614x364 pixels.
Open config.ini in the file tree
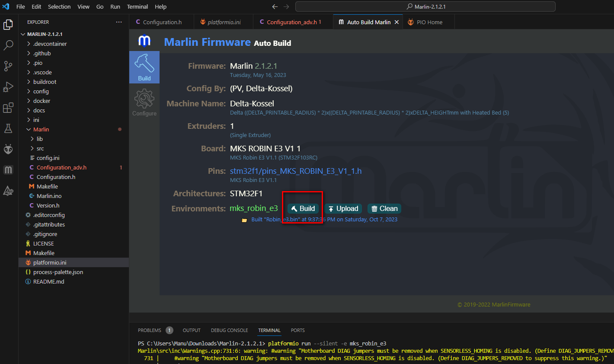[x=48, y=158]
